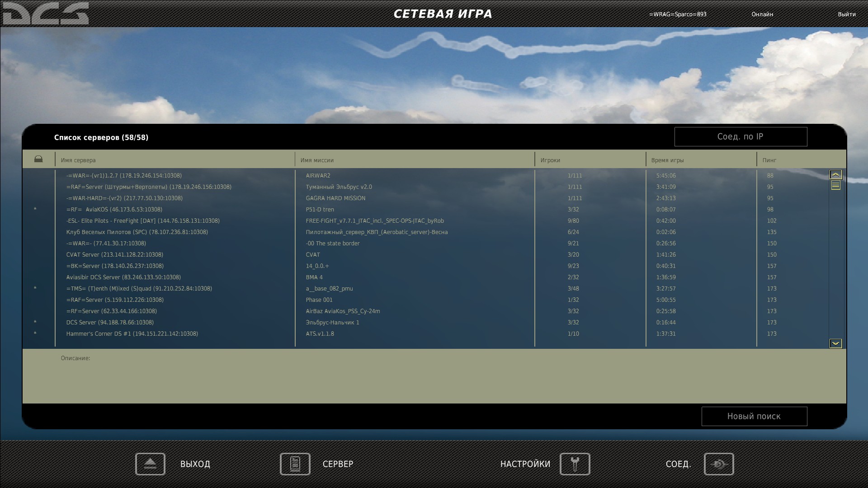Click mission AirBaz AviaKos_PSS_Cy-24m
The width and height of the screenshot is (868, 488).
(343, 311)
